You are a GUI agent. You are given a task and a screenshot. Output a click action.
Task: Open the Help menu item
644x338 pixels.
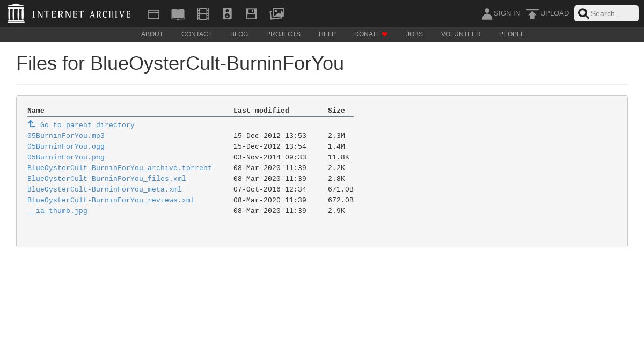tap(327, 34)
